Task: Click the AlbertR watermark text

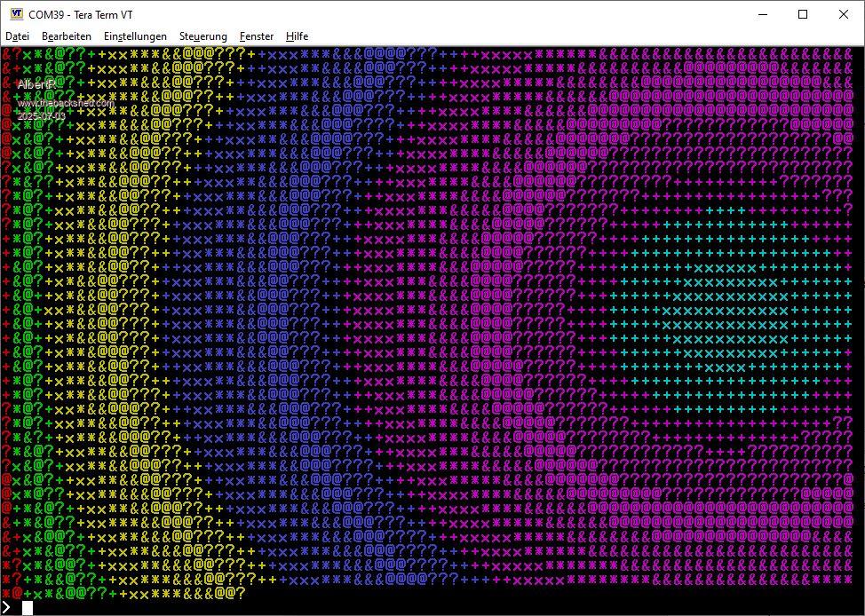Action: pyautogui.click(x=37, y=83)
